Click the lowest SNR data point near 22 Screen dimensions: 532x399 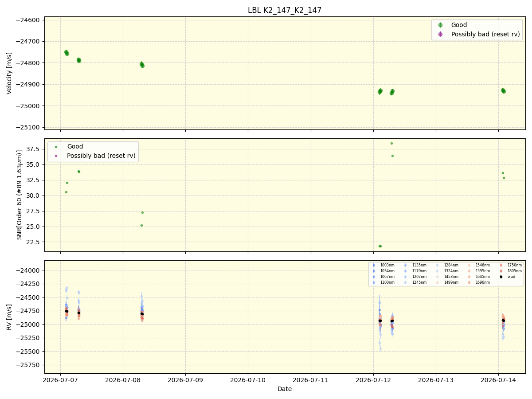click(x=380, y=246)
